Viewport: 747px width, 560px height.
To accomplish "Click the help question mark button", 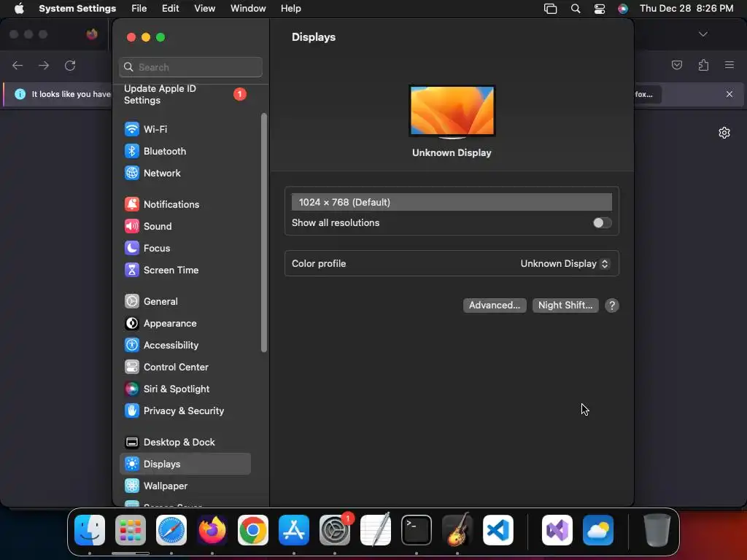I will pyautogui.click(x=612, y=306).
